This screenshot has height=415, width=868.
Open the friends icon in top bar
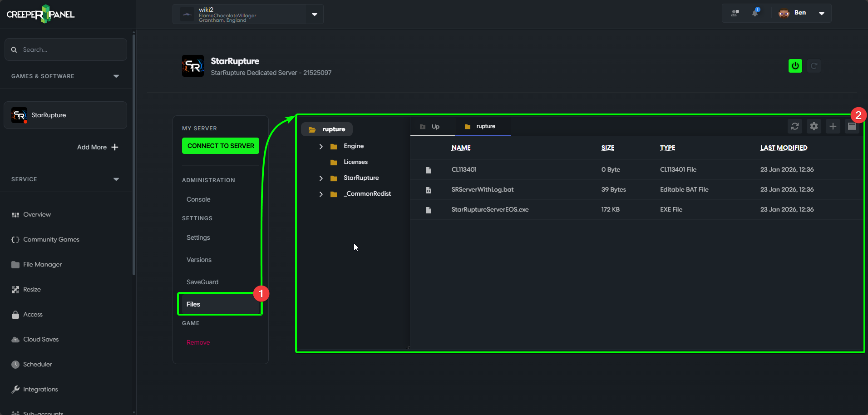click(x=735, y=13)
